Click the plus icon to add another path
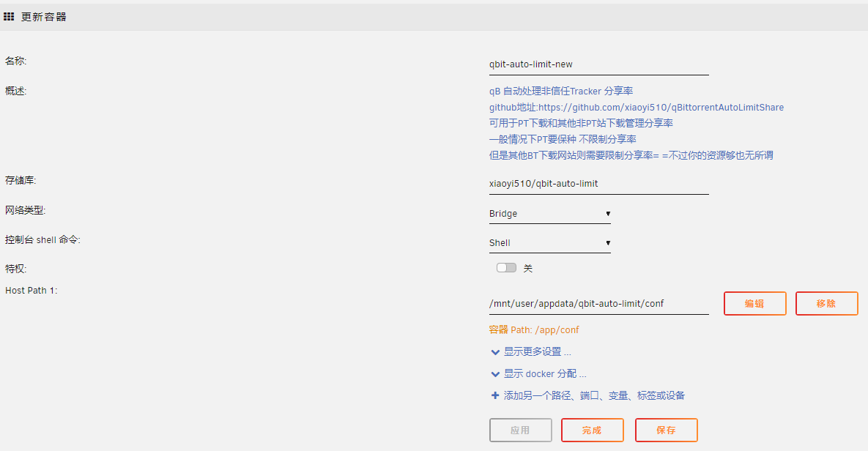The width and height of the screenshot is (868, 451). (x=495, y=395)
